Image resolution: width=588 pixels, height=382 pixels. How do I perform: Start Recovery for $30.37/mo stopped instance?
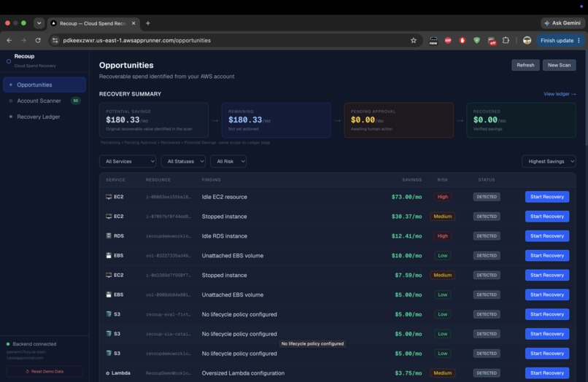(x=547, y=217)
